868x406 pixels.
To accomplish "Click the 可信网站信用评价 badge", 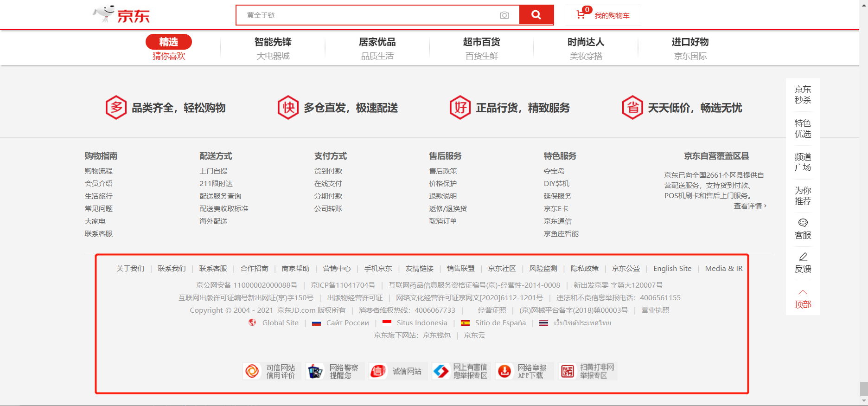I will pyautogui.click(x=272, y=371).
